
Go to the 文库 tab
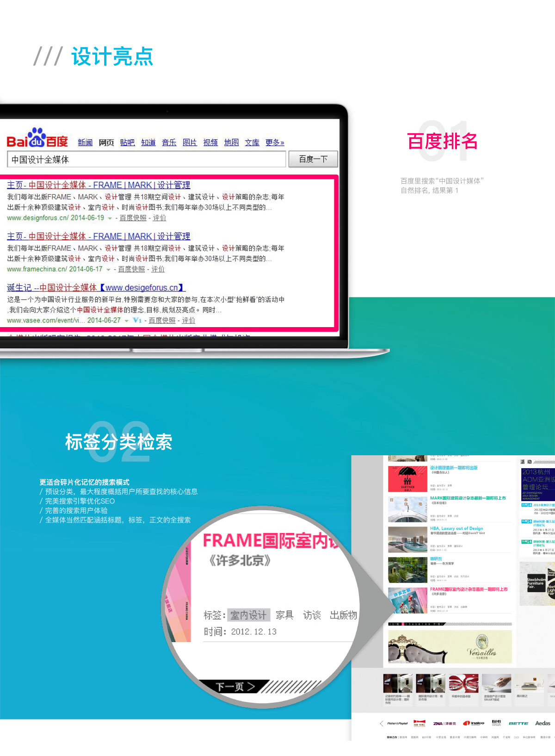[252, 143]
